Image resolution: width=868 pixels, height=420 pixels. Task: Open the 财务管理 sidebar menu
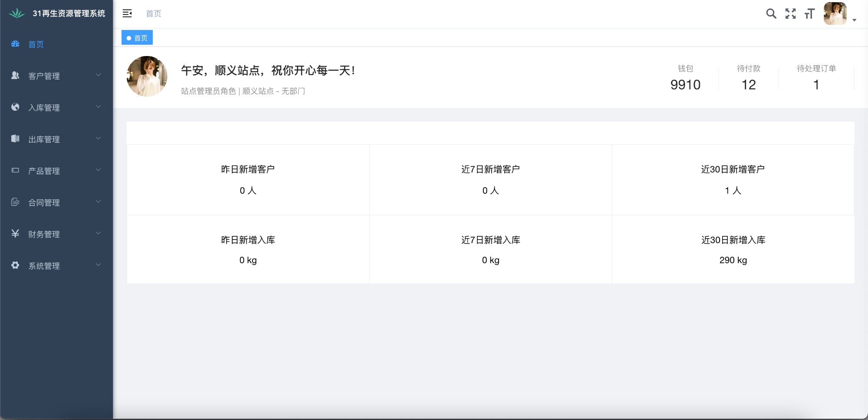click(x=56, y=234)
